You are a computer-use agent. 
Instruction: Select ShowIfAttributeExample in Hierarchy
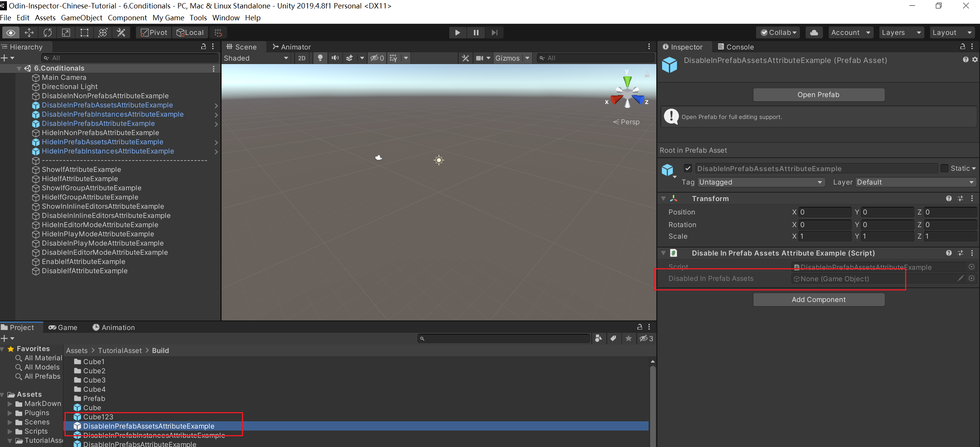[81, 170]
